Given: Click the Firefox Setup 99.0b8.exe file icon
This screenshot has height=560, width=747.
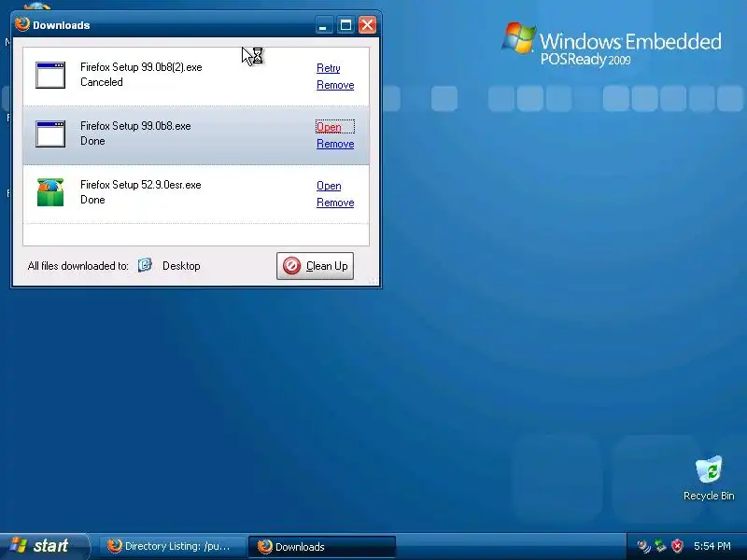Looking at the screenshot, I should coord(50,133).
